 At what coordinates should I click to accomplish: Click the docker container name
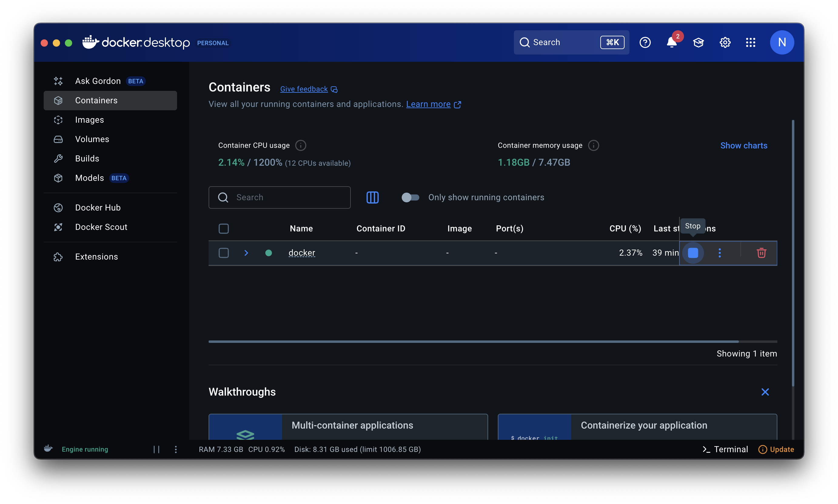(x=302, y=253)
